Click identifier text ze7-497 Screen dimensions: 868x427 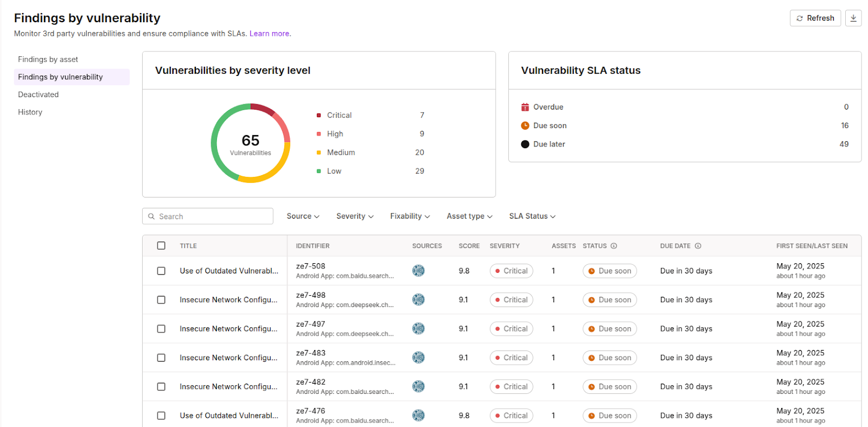(x=310, y=324)
